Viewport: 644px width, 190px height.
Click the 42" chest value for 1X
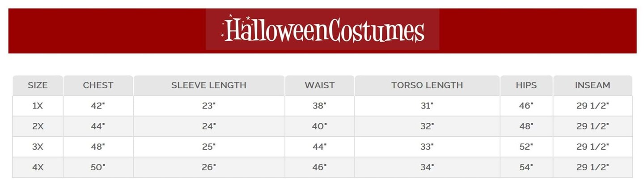pyautogui.click(x=98, y=106)
